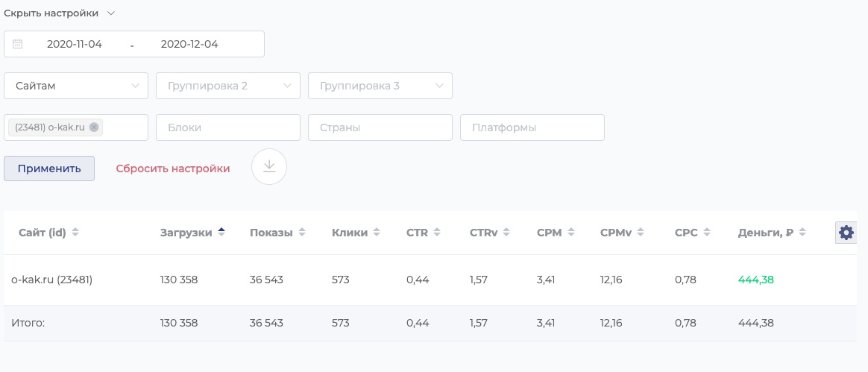Remove the o-kak.ru site filter tag
This screenshot has width=868, height=372.
(x=94, y=127)
